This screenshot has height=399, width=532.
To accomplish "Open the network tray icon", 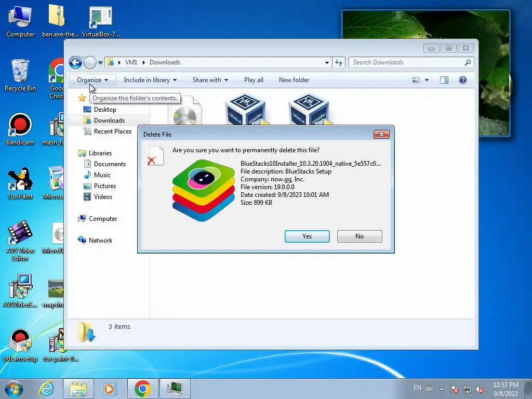I will pos(467,390).
